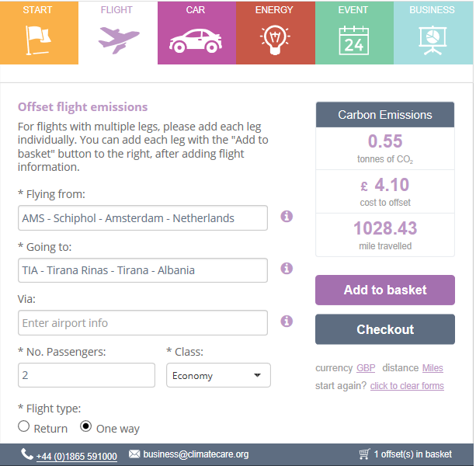Image resolution: width=476 pixels, height=466 pixels.
Task: Click the No. Passengers input field
Action: 86,375
